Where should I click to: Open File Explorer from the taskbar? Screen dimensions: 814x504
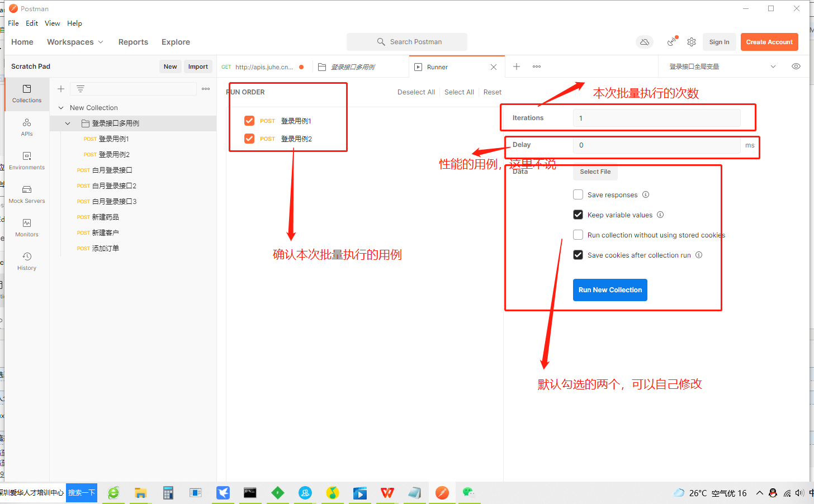pos(140,493)
